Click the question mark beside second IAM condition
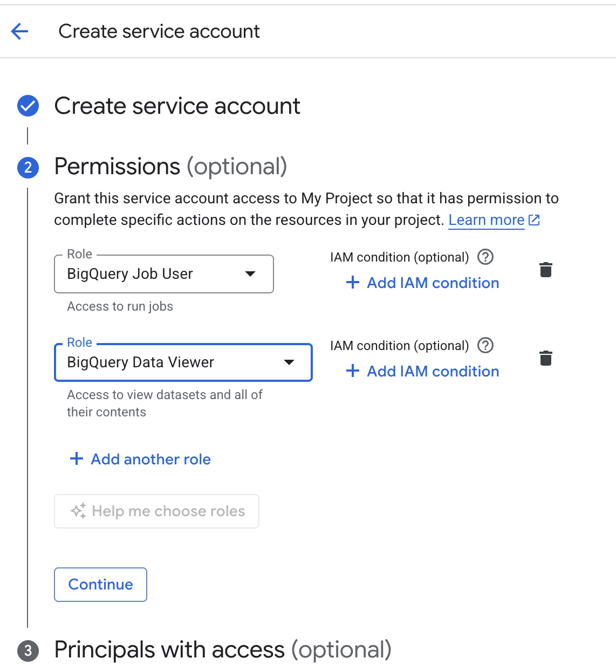This screenshot has width=616, height=672. (x=485, y=346)
